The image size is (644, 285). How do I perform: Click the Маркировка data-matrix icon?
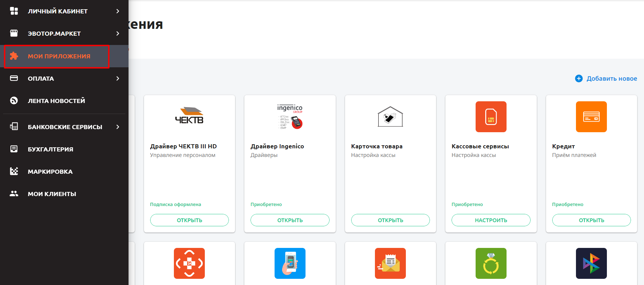(14, 171)
